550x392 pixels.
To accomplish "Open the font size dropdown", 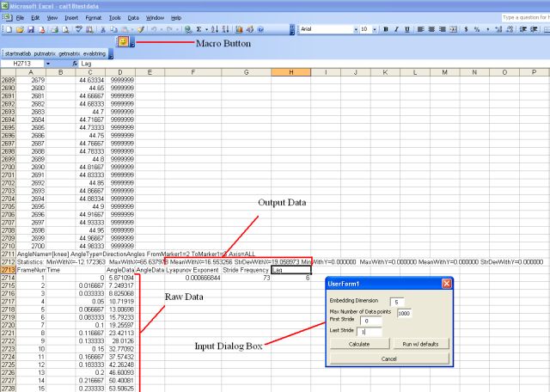I will (x=375, y=29).
